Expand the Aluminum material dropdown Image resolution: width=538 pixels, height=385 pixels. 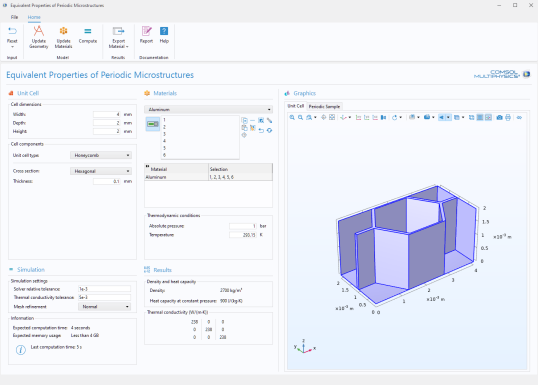coord(209,109)
